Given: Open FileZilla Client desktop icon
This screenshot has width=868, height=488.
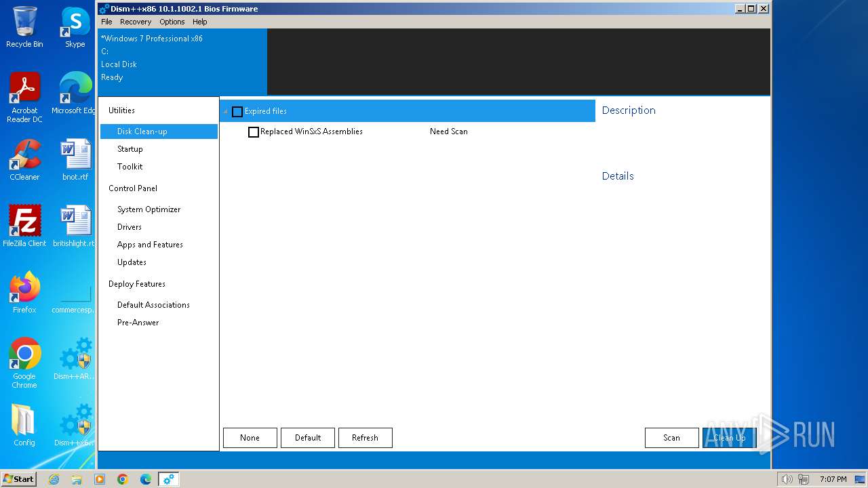Looking at the screenshot, I should point(24,226).
